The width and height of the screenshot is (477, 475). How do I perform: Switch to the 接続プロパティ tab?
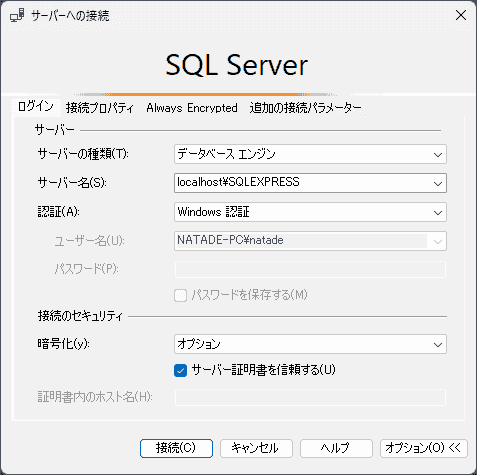click(100, 108)
